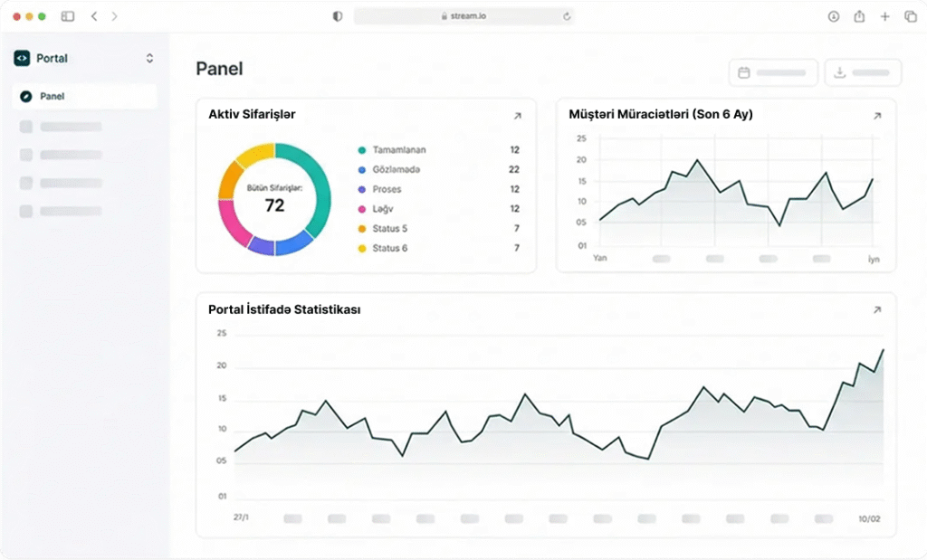Select Panel in the sidebar menu

pos(84,96)
